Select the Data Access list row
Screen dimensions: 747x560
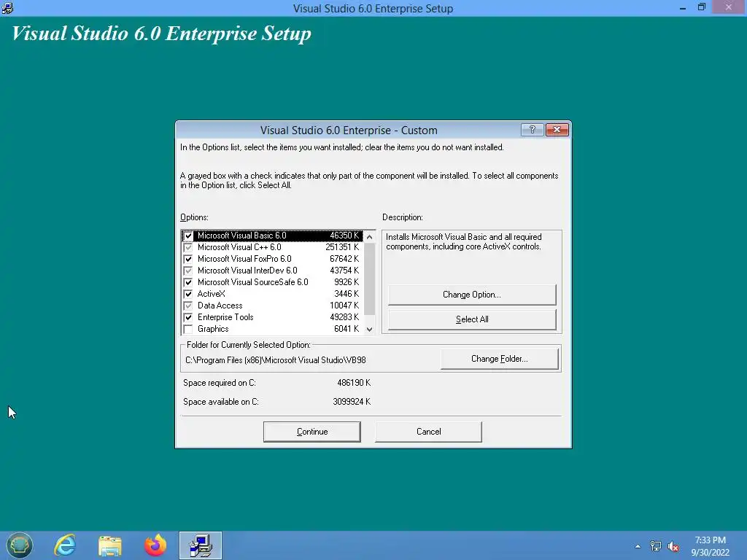(272, 306)
